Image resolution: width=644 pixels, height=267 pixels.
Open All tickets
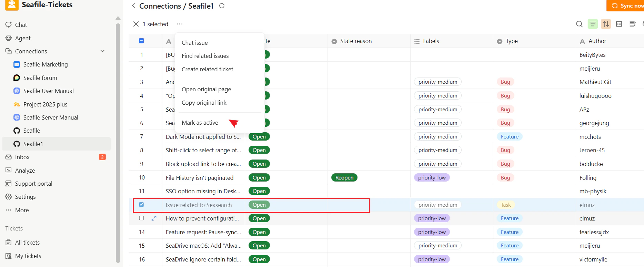(x=27, y=243)
